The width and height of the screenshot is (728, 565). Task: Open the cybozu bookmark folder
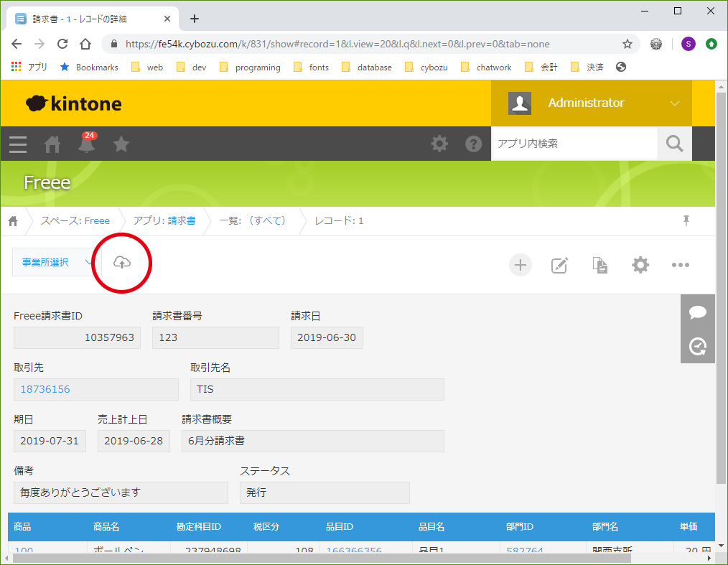click(x=426, y=67)
